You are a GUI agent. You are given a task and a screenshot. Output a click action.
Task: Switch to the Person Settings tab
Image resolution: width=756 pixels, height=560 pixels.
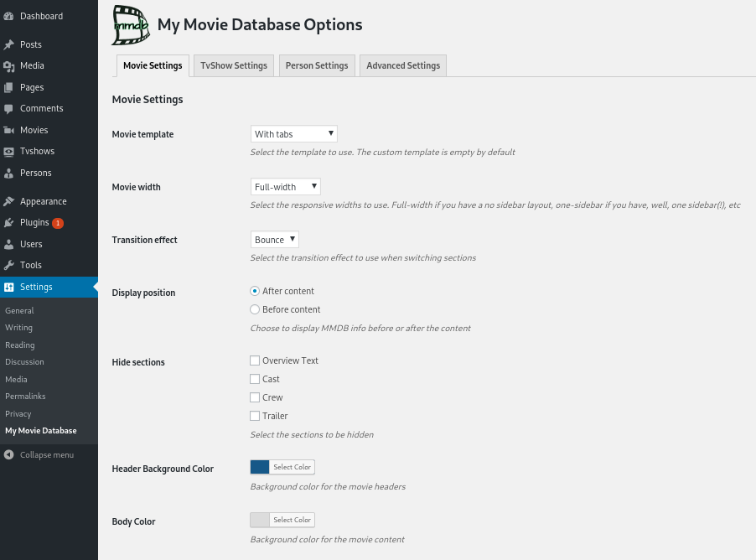coord(317,65)
